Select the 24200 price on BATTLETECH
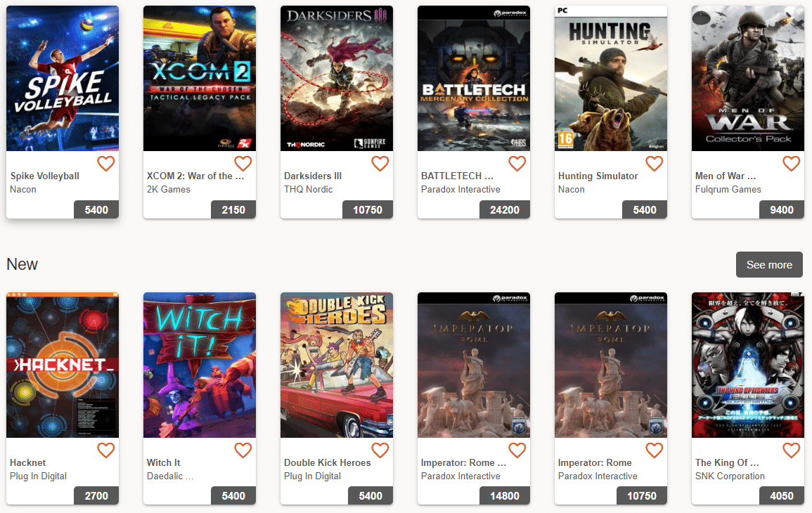Image resolution: width=812 pixels, height=513 pixels. pos(504,209)
